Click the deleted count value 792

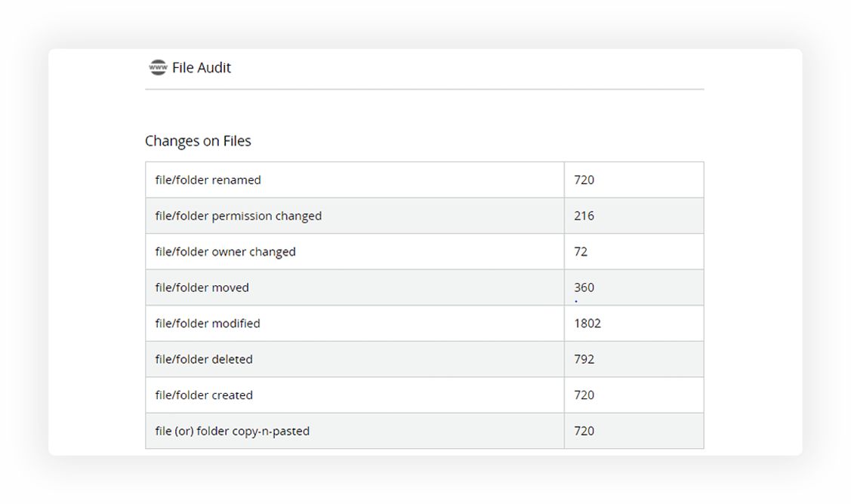pyautogui.click(x=584, y=359)
